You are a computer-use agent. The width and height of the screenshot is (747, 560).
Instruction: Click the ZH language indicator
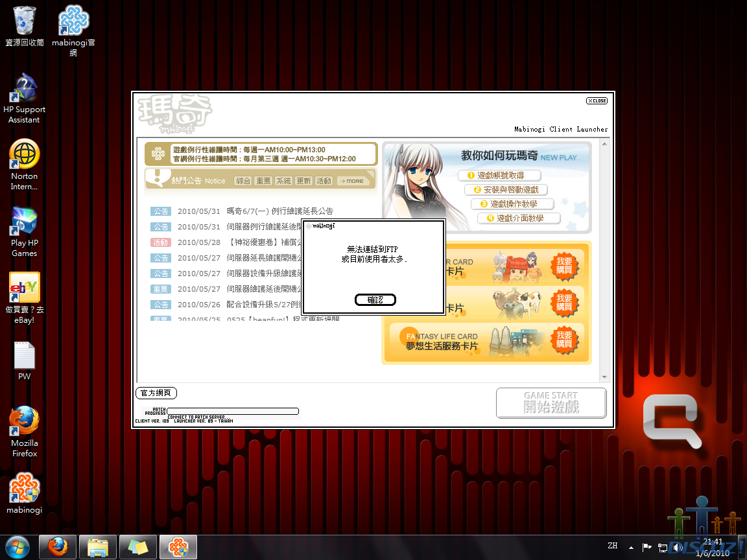tap(613, 546)
